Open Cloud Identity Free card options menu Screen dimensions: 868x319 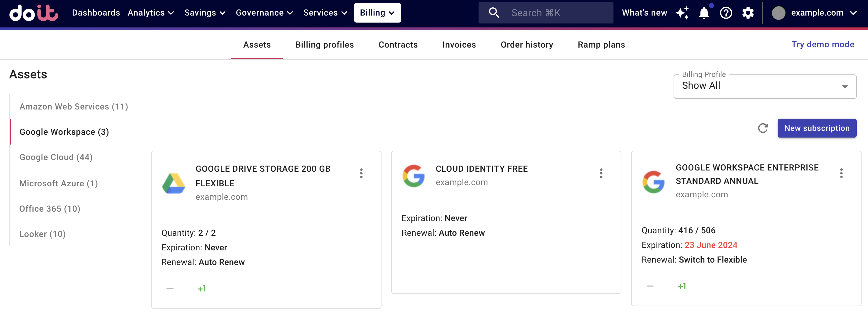coord(601,173)
